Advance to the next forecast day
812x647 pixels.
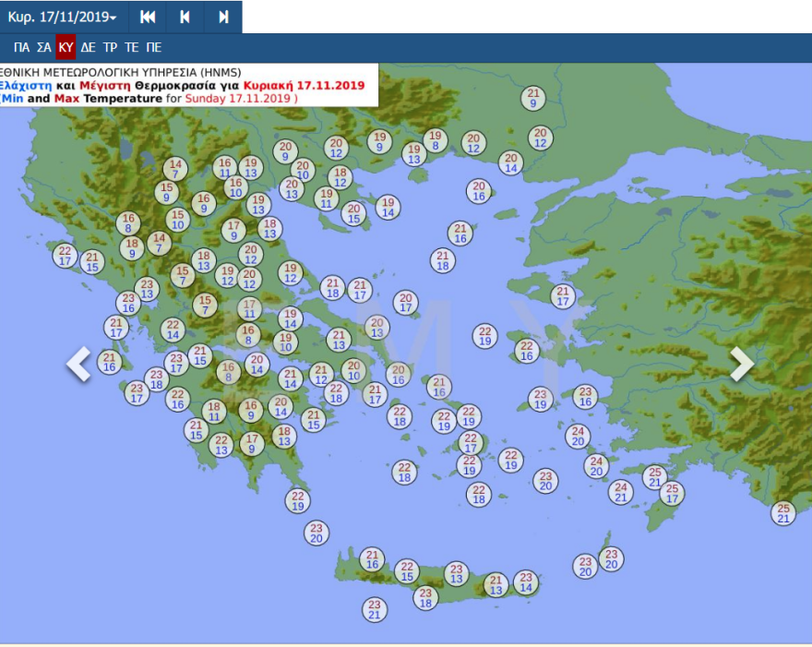click(223, 18)
